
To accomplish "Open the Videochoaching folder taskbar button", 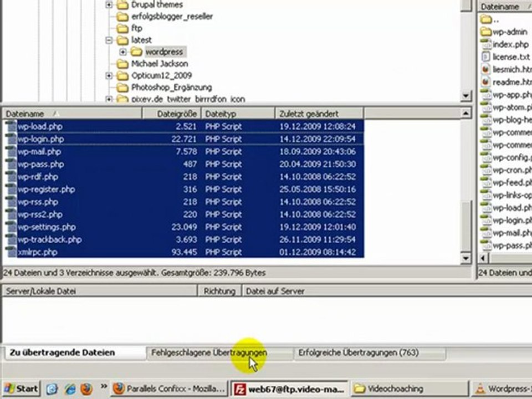I will click(410, 389).
